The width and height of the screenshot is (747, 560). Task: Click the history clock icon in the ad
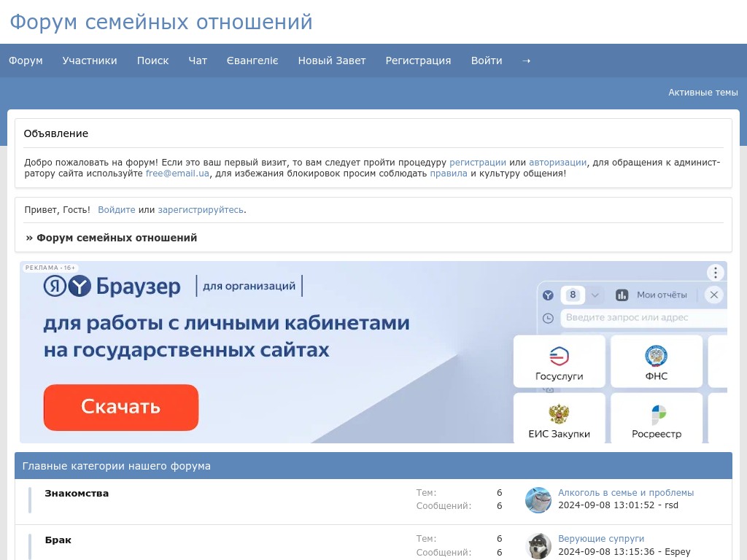tap(549, 318)
